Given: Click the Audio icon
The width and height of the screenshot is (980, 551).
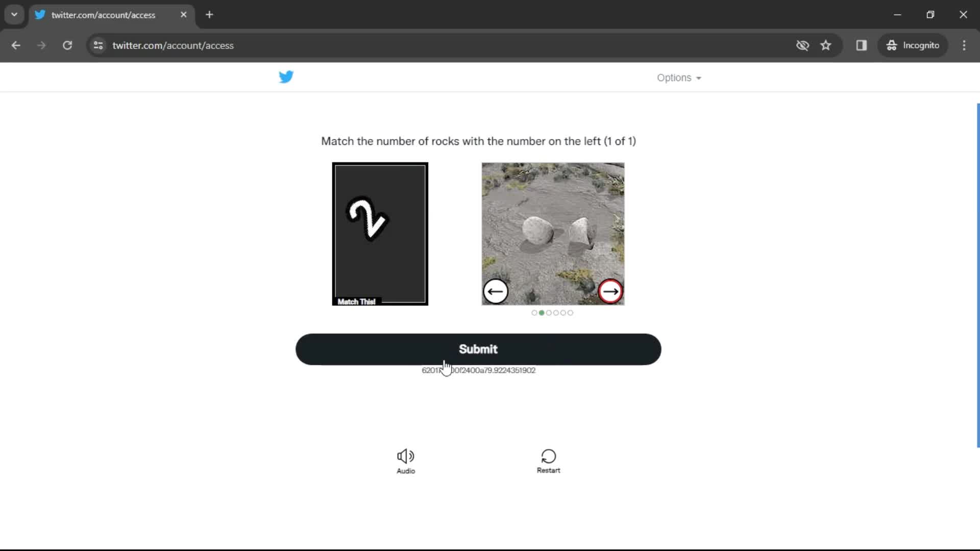Looking at the screenshot, I should pyautogui.click(x=405, y=456).
